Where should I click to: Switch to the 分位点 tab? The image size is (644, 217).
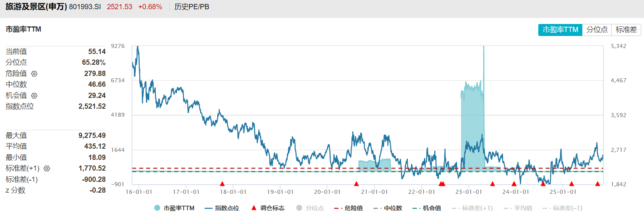click(597, 30)
